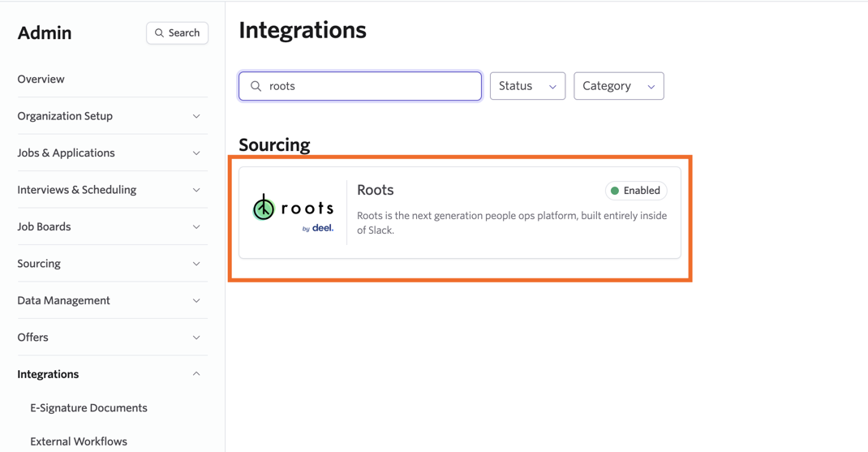Click the integrations search field containing roots

[360, 86]
